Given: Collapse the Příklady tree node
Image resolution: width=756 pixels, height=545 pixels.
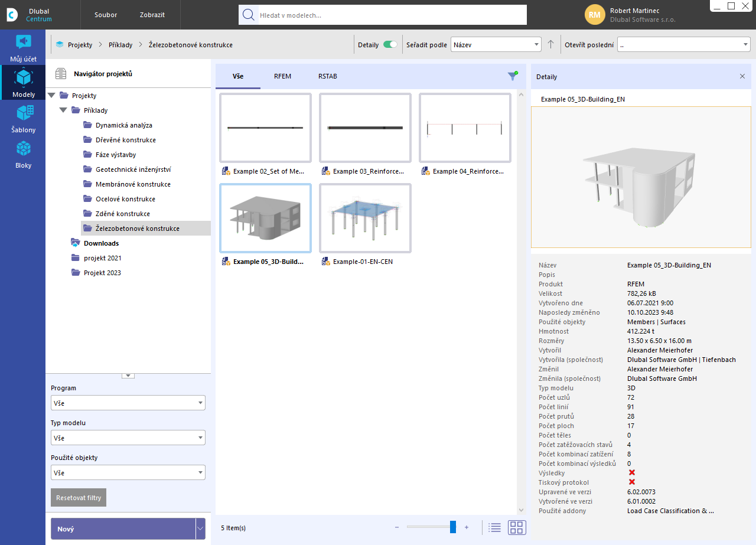Looking at the screenshot, I should [x=63, y=110].
